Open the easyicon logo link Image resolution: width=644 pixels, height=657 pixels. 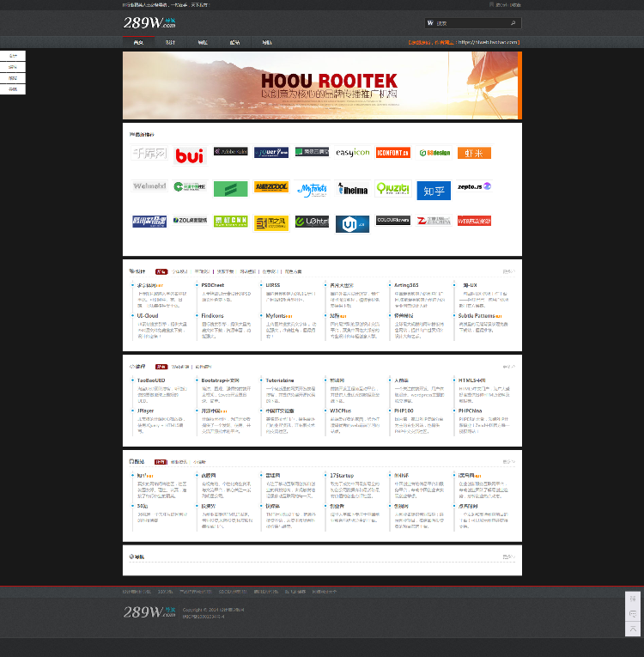coord(353,153)
